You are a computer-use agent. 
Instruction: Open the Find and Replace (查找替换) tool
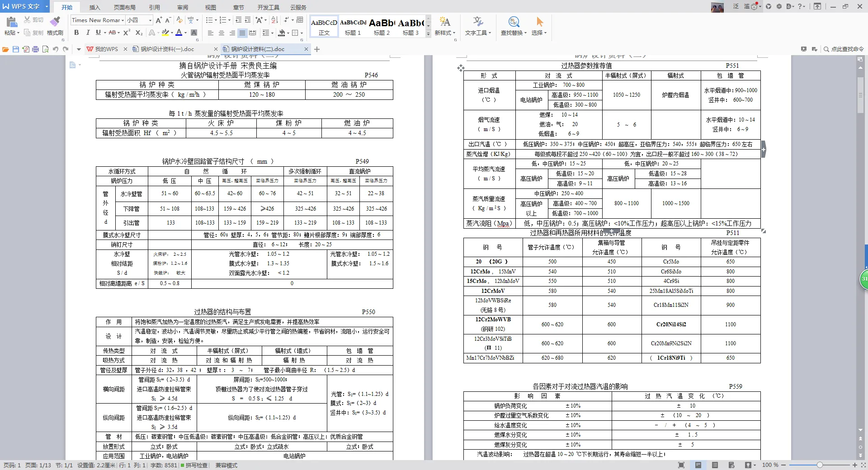click(514, 26)
